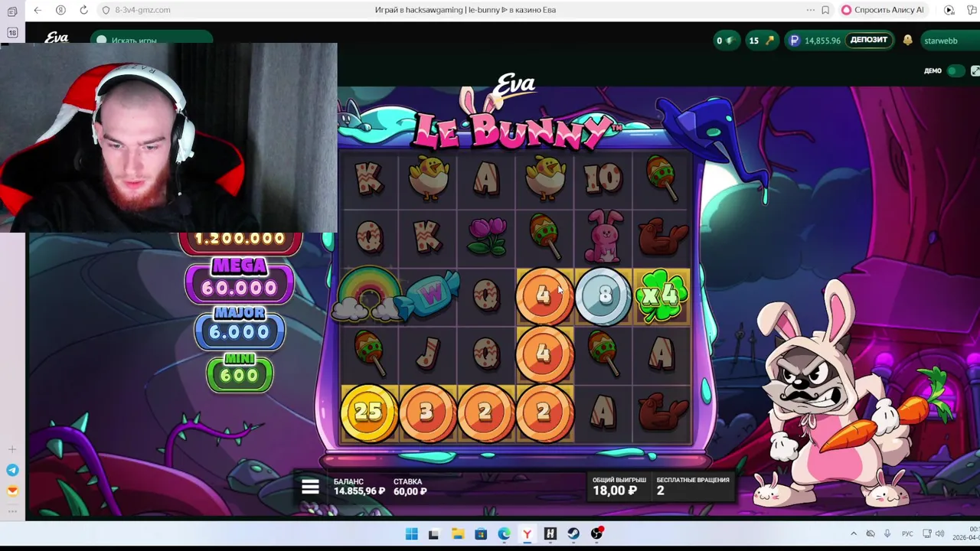Open Windows Start menu
The width and height of the screenshot is (980, 551).
point(411,533)
